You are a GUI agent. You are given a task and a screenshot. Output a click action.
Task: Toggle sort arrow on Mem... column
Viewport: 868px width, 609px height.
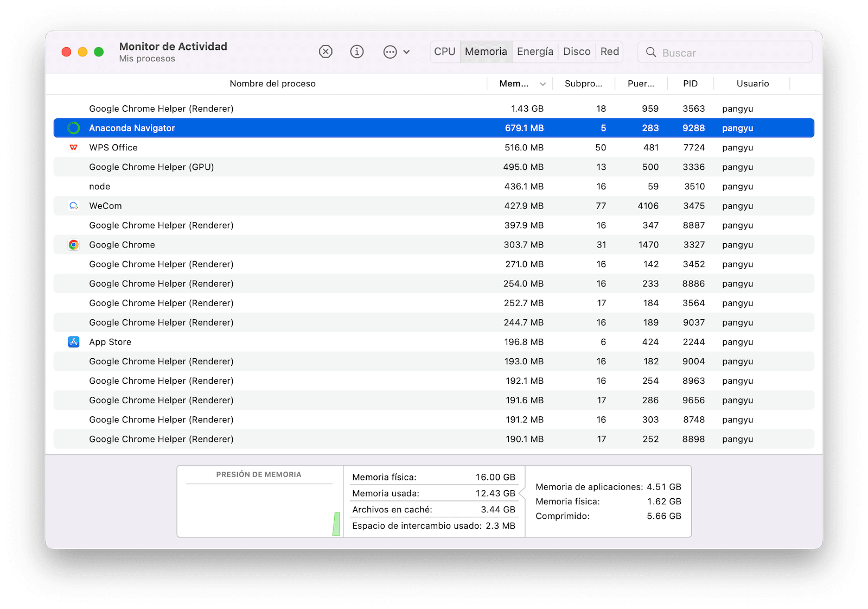tap(542, 84)
